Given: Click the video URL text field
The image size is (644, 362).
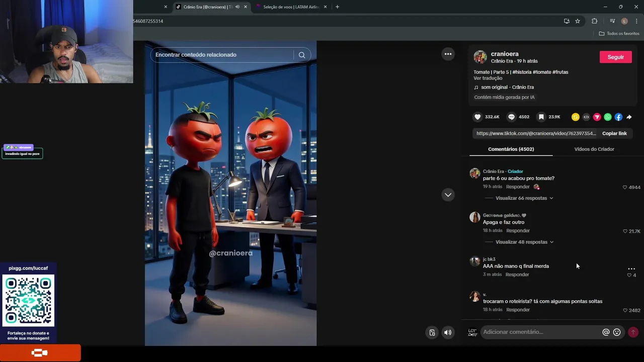Looking at the screenshot, I should [x=536, y=133].
